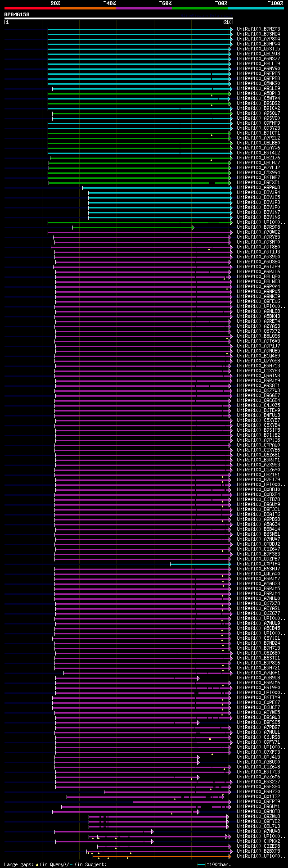Image resolution: width=288 pixels, height=868 pixels.
Task: Open hit UniRef100_B9MZ03
Action: 259,29
